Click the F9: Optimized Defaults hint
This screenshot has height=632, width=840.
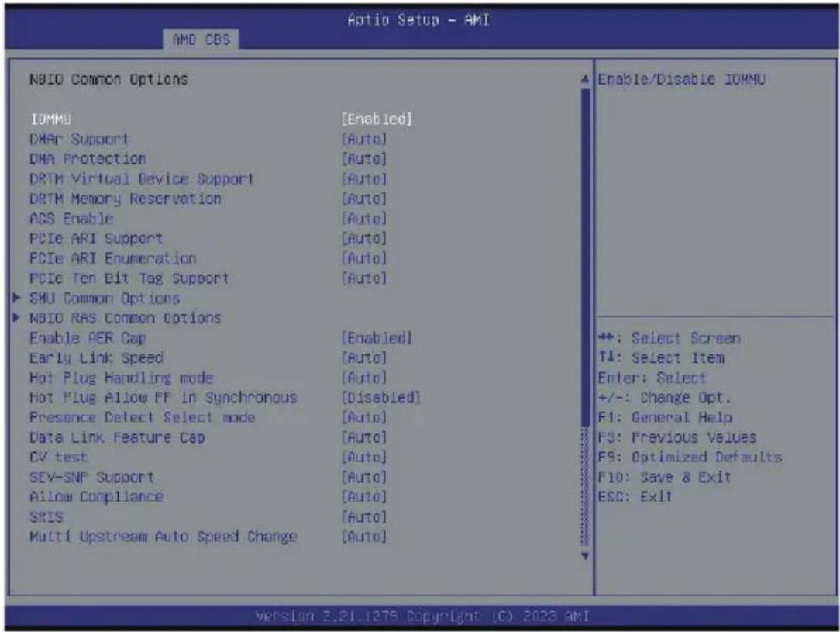click(690, 458)
